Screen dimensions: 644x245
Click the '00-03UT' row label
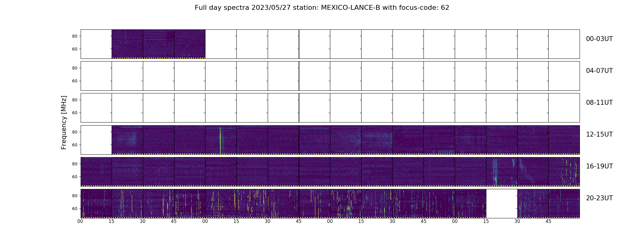(x=599, y=39)
